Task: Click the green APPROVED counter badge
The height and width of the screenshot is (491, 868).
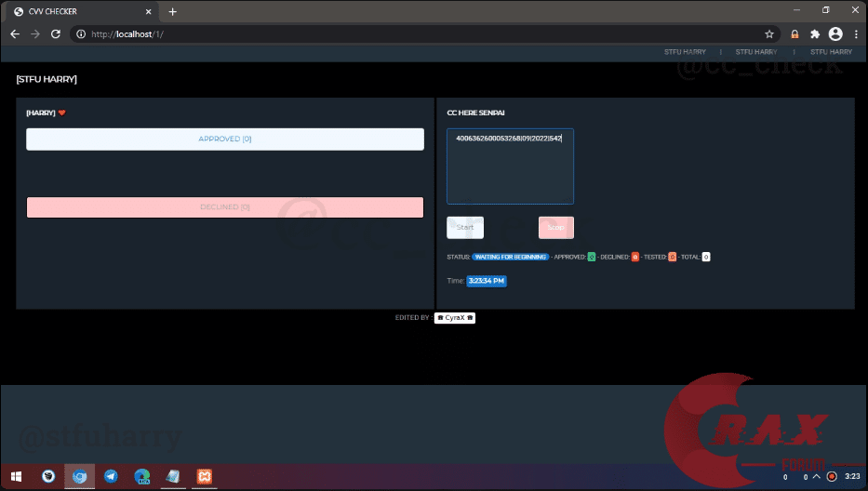Action: click(x=591, y=257)
